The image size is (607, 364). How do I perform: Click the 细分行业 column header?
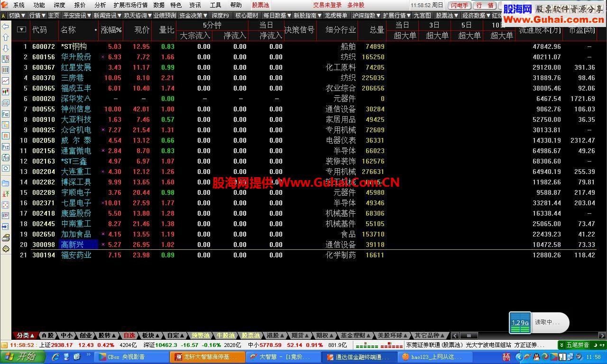pos(340,30)
